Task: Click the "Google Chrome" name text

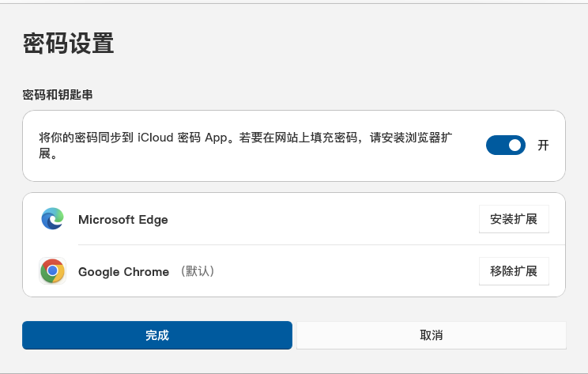Action: 123,272
